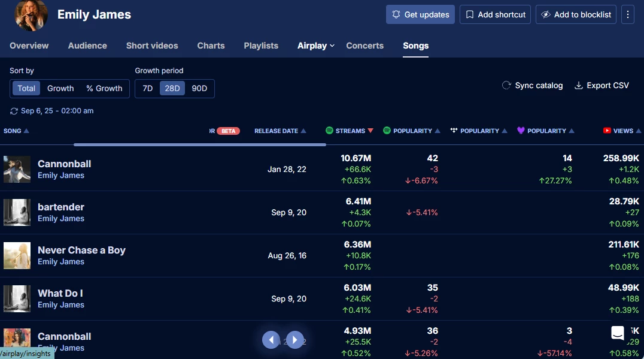Image resolution: width=644 pixels, height=359 pixels.
Task: Click the Add shortcut bookmark button
Action: tap(495, 14)
